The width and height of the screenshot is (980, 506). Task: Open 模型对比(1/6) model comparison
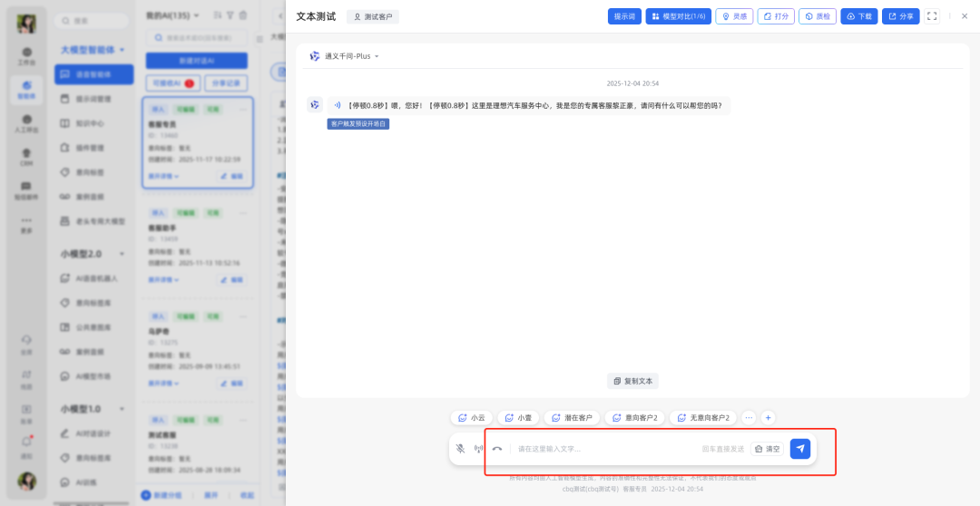click(x=678, y=16)
